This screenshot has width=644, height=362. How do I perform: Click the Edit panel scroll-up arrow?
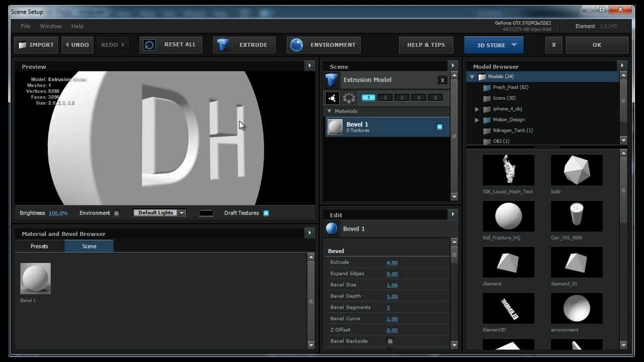(x=454, y=242)
